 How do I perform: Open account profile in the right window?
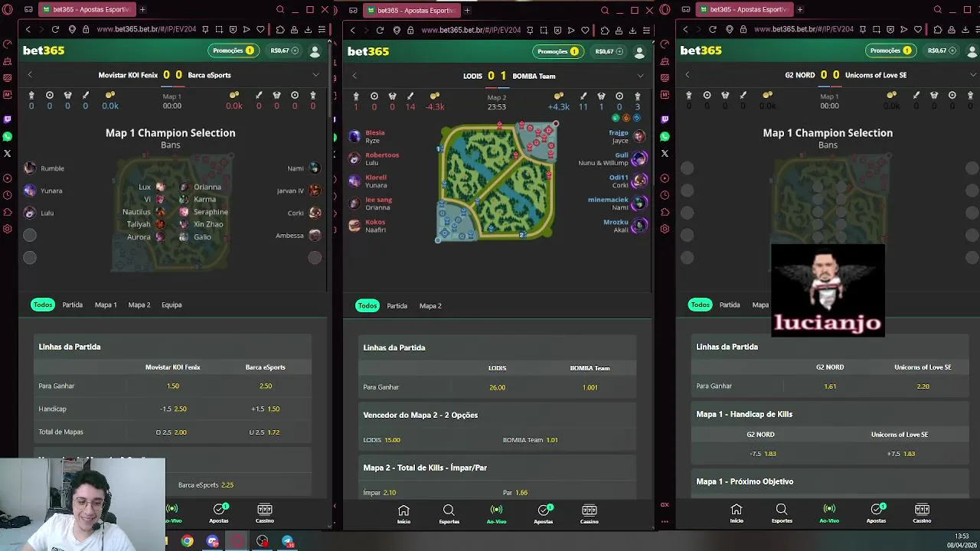pyautogui.click(x=972, y=51)
